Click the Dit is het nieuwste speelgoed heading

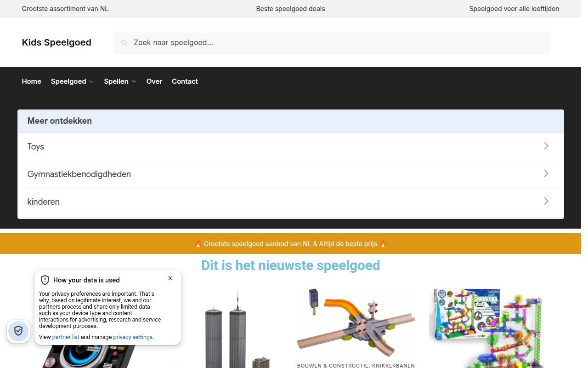[x=290, y=265]
